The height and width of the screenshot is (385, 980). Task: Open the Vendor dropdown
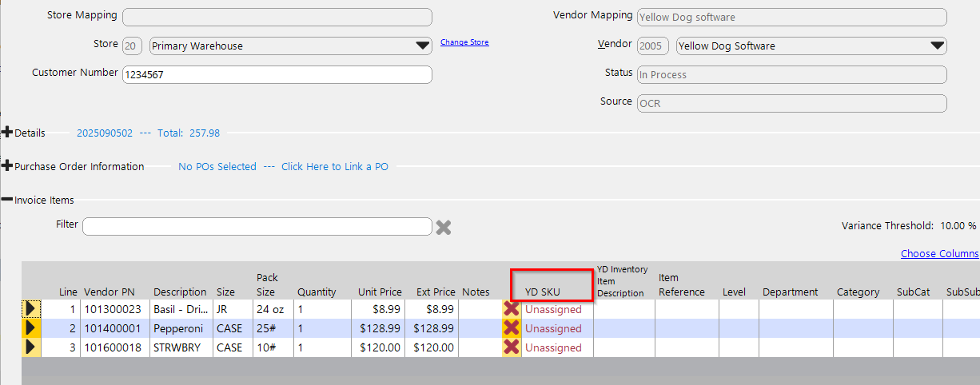tap(938, 46)
